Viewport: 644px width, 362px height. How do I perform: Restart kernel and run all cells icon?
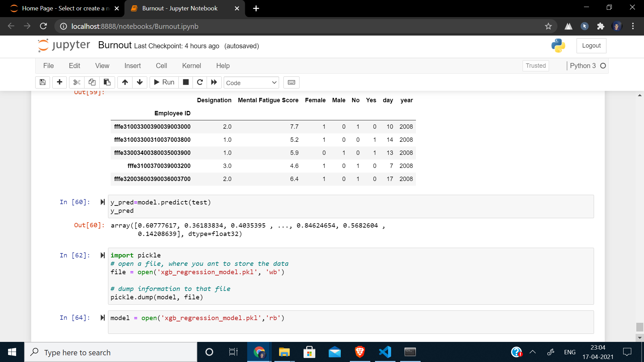[x=214, y=82]
